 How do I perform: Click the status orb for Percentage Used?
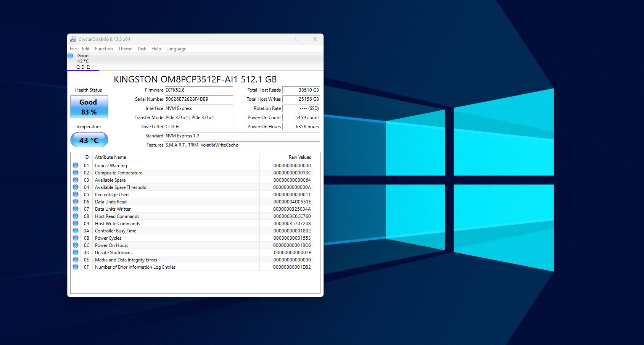(76, 194)
